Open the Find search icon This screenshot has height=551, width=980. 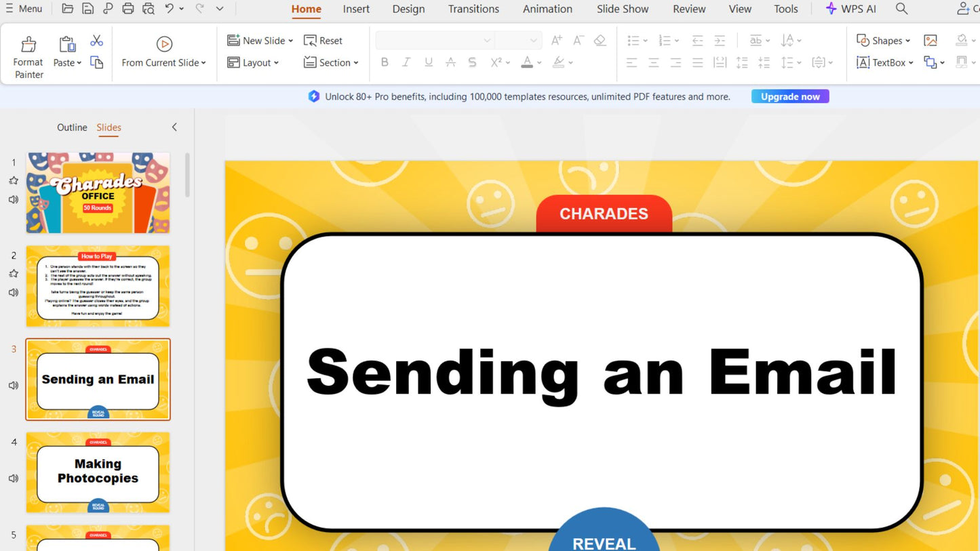pos(901,9)
